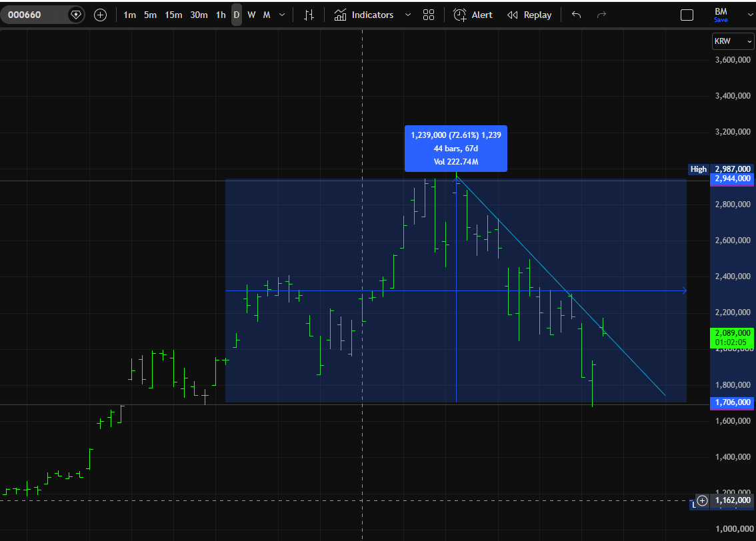Choose the 1h interval

221,15
